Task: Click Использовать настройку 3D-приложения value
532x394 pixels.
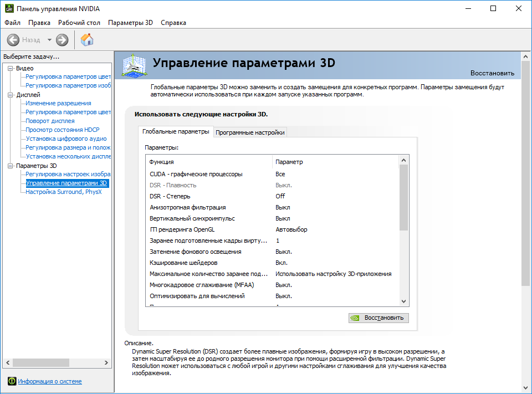Action: [x=334, y=274]
